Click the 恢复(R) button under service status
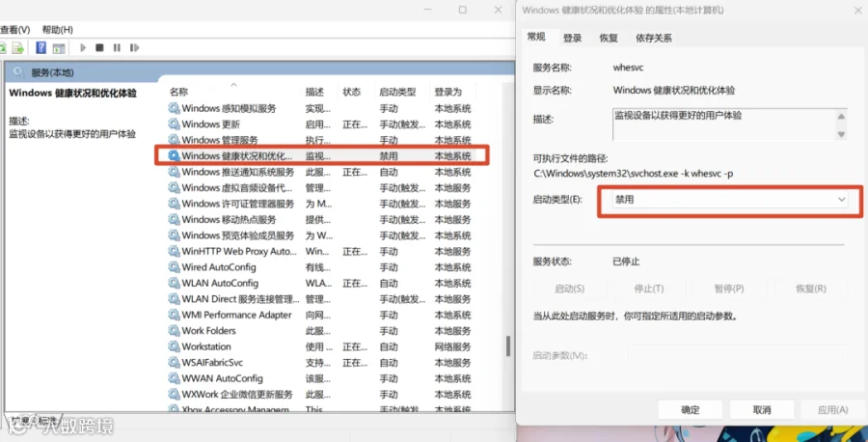 click(811, 289)
